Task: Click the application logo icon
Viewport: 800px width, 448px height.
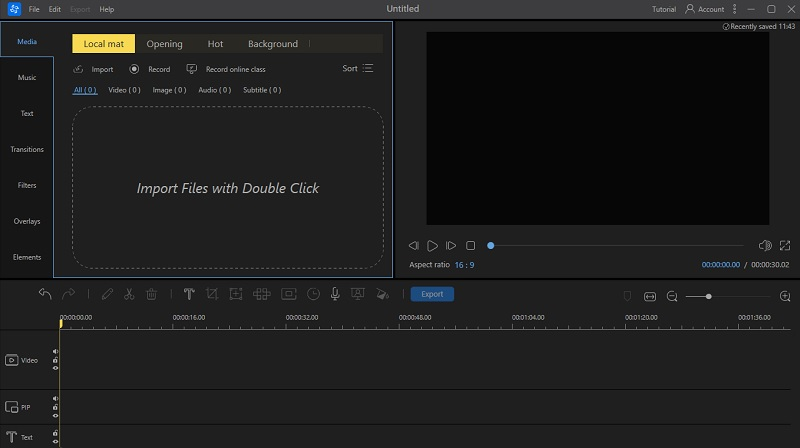Action: click(x=14, y=9)
